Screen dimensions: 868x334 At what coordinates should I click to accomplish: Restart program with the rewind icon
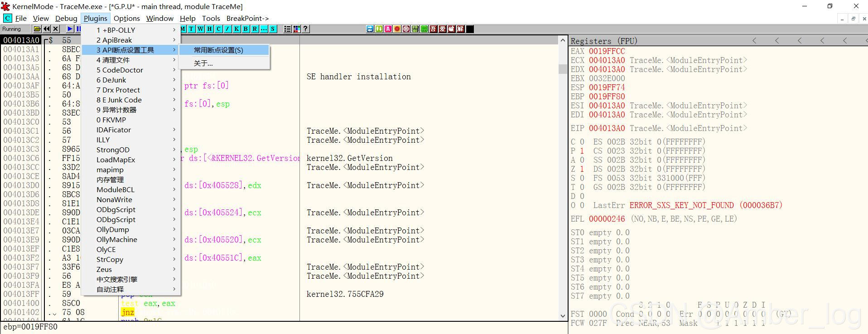[x=47, y=29]
